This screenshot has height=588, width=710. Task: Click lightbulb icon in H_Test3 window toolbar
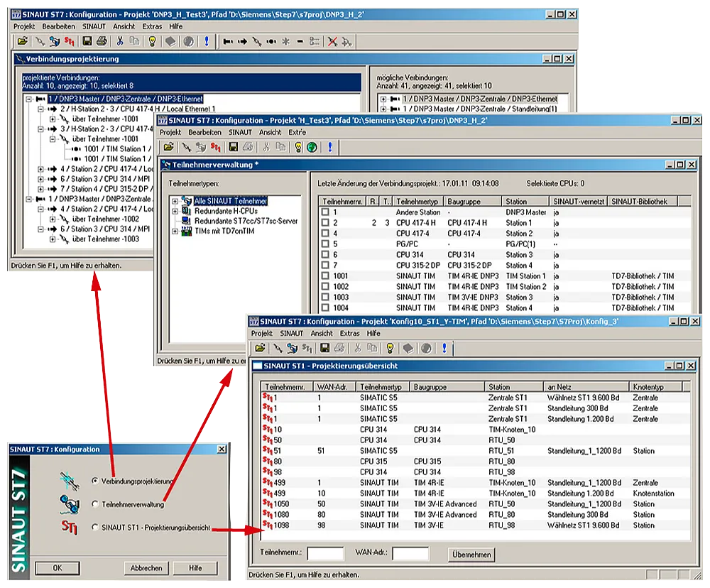tap(298, 147)
